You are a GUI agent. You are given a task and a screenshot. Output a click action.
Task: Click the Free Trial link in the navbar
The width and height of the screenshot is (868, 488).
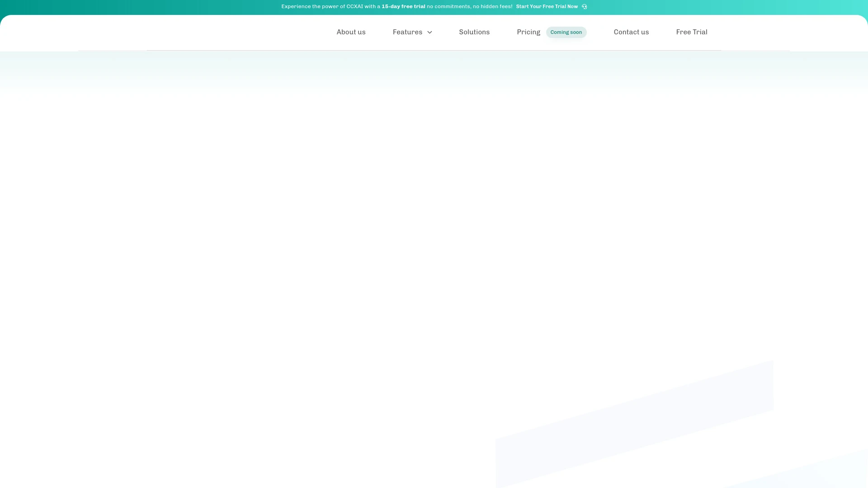click(691, 32)
